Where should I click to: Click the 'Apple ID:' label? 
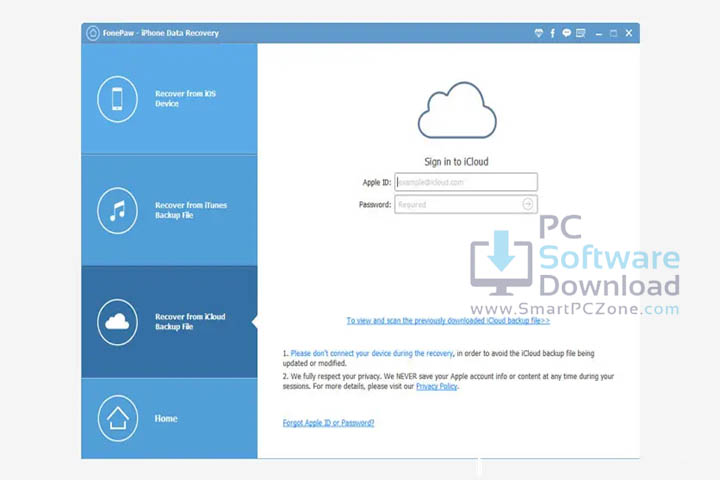point(377,182)
